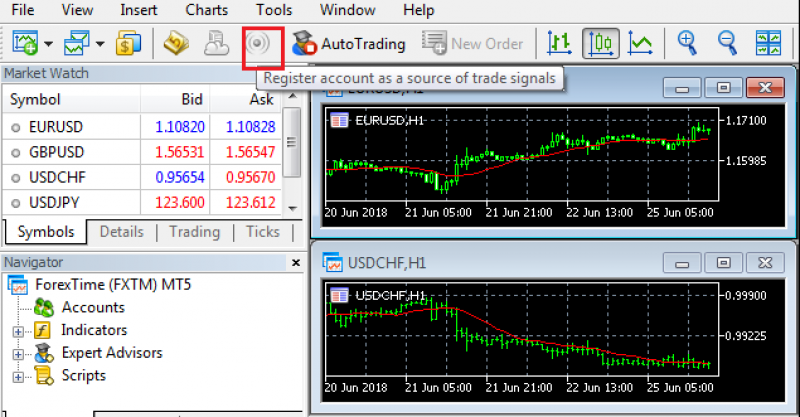This screenshot has width=800, height=417.
Task: Click EURUSD,H1 one-click trading icon in chart
Action: [339, 120]
